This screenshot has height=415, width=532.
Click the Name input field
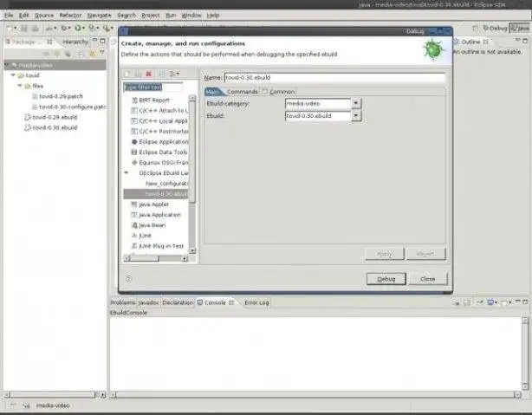coord(334,78)
